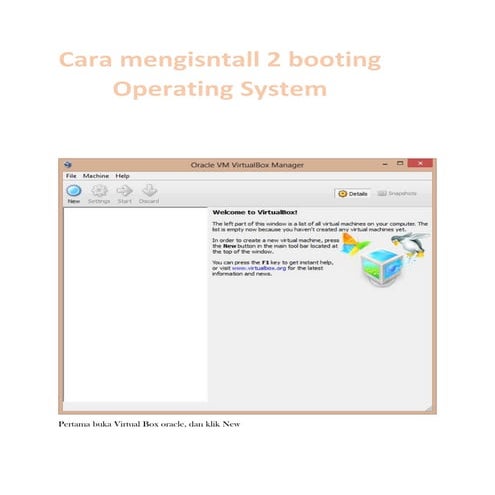This screenshot has height=495, width=495.
Task: Click the caption 'Pertama buka Virtual Box oracle'
Action: point(121,424)
